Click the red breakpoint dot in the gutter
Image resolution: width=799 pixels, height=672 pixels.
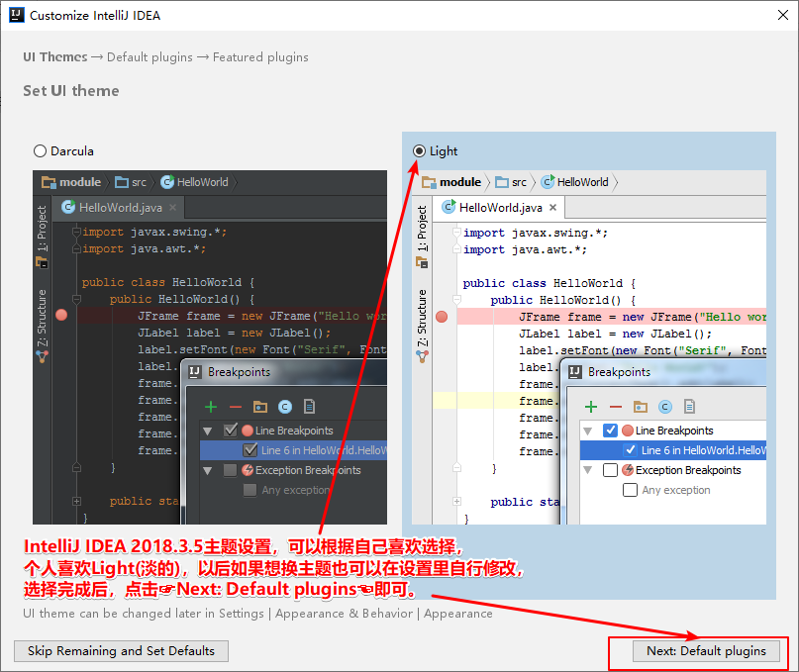click(441, 315)
